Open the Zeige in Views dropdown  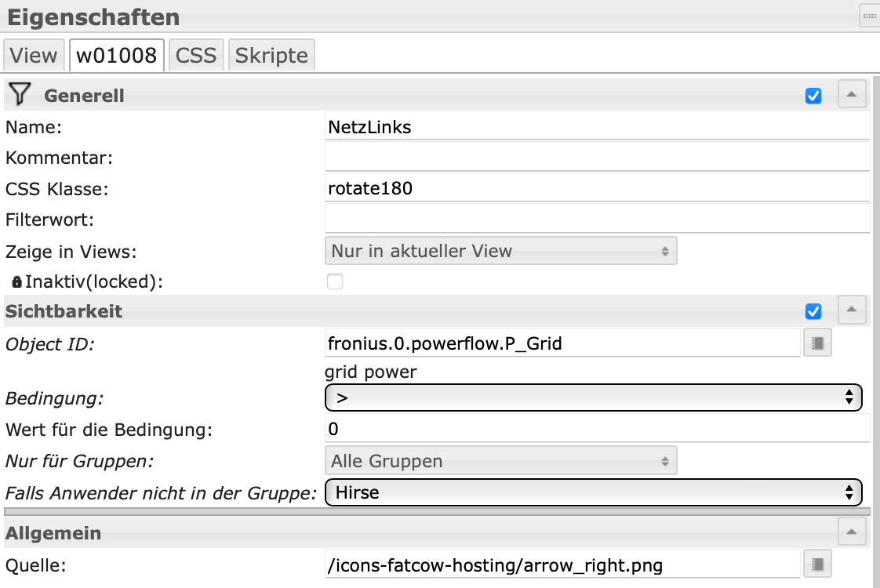coord(500,252)
